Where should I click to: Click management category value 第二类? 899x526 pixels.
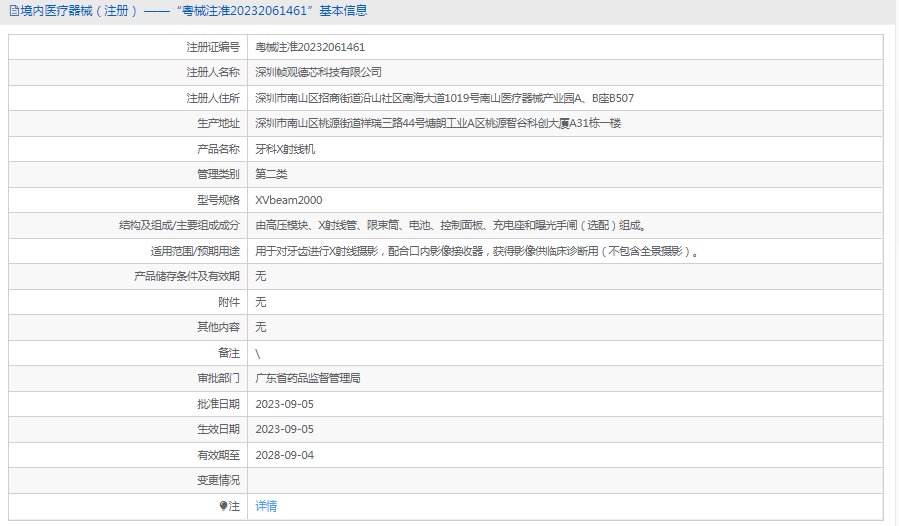click(x=271, y=174)
